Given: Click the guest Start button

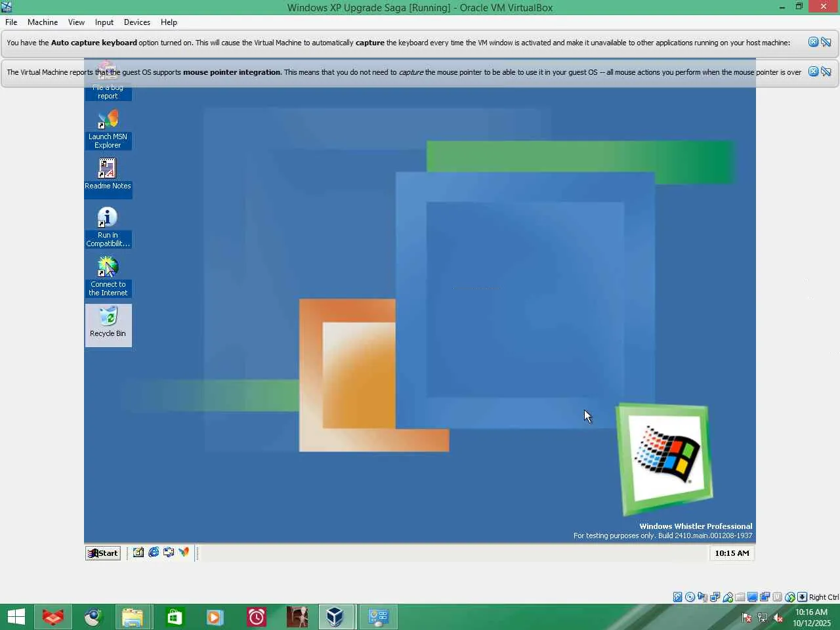Looking at the screenshot, I should click(103, 553).
